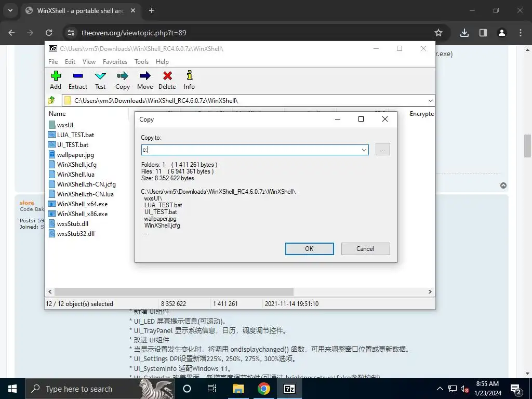532x399 pixels.
Task: Click the Extract toolbar icon
Action: tap(78, 76)
